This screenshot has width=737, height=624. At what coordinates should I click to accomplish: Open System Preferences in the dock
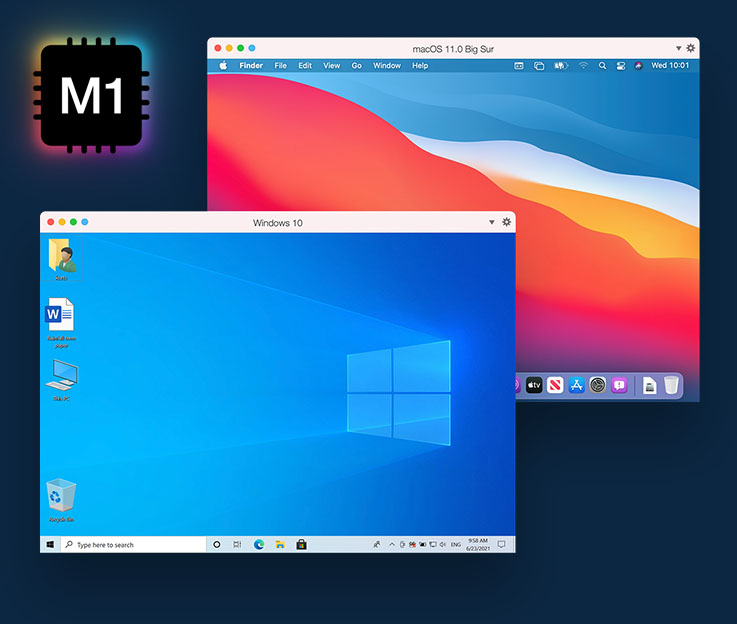point(598,385)
